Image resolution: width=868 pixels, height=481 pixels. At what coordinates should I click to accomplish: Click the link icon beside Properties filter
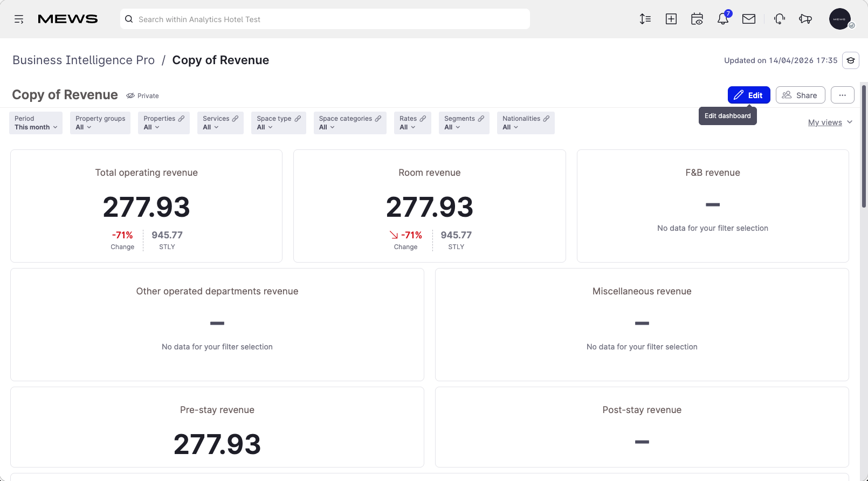coord(182,119)
